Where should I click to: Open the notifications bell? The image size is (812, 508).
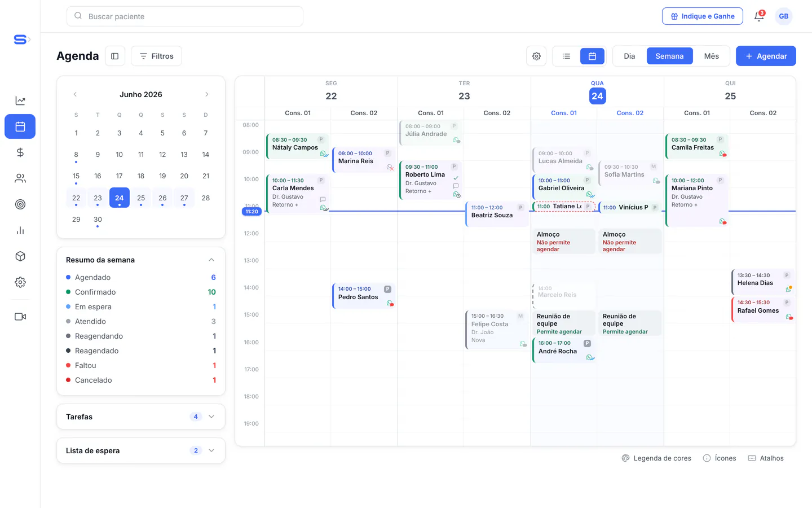tap(759, 16)
